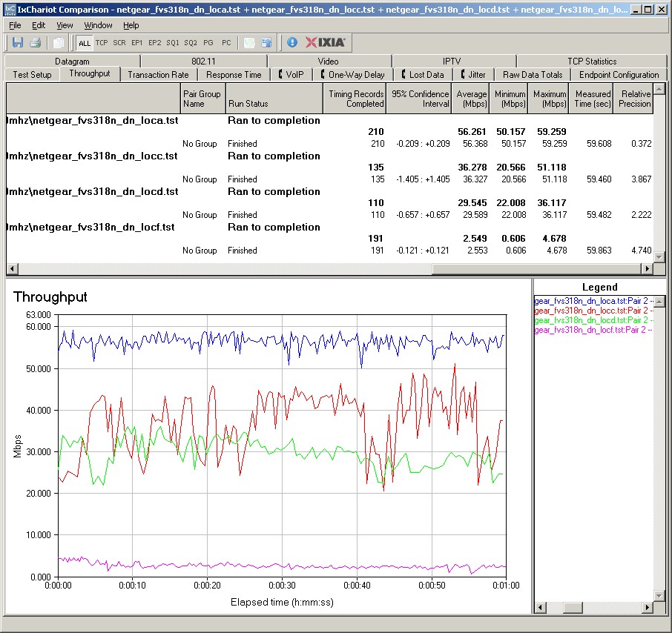Image resolution: width=672 pixels, height=633 pixels.
Task: Select the magenta locf.tst legend entry
Action: coord(594,330)
